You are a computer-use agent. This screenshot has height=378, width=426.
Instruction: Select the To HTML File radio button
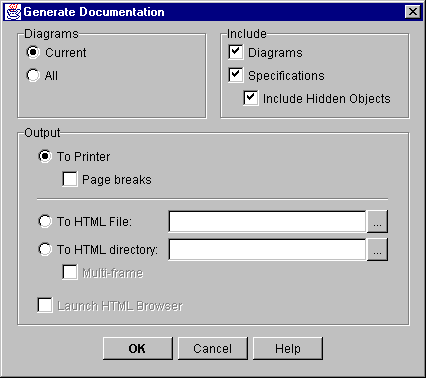click(45, 221)
